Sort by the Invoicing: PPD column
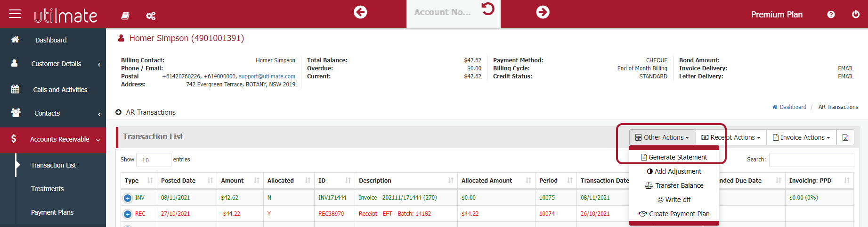 coord(819,180)
